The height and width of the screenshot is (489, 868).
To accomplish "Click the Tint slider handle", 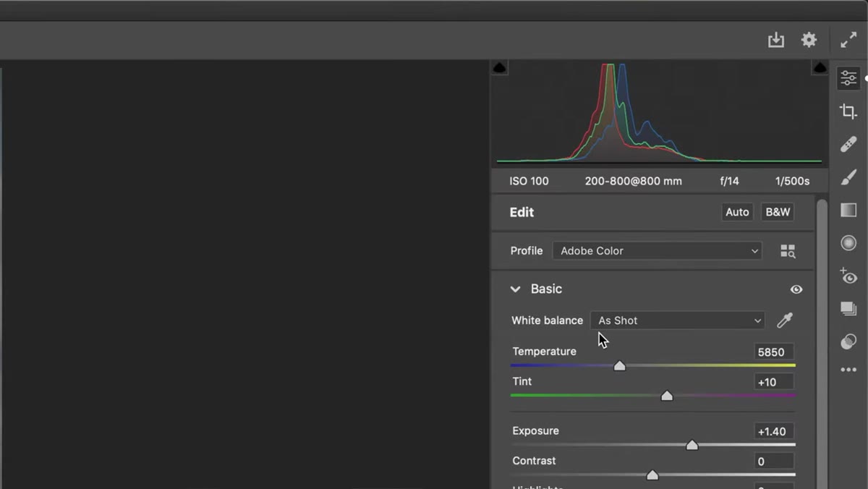I will click(667, 396).
